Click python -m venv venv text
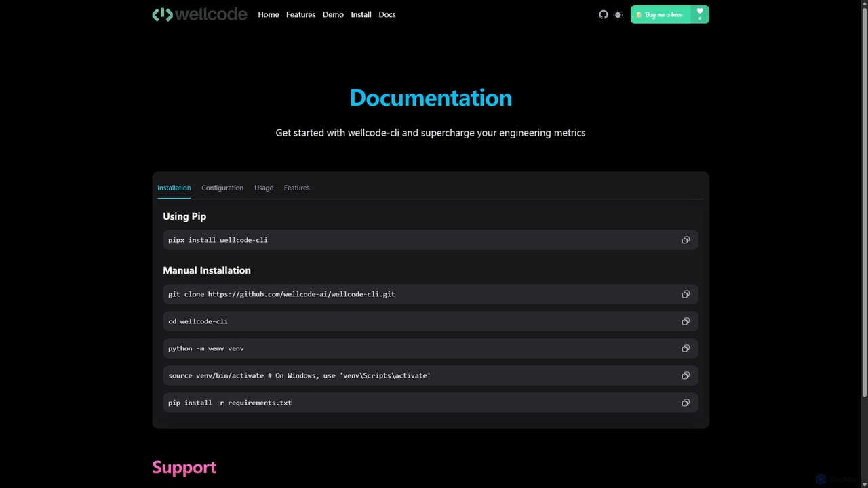Viewport: 868px width, 488px height. pos(206,348)
